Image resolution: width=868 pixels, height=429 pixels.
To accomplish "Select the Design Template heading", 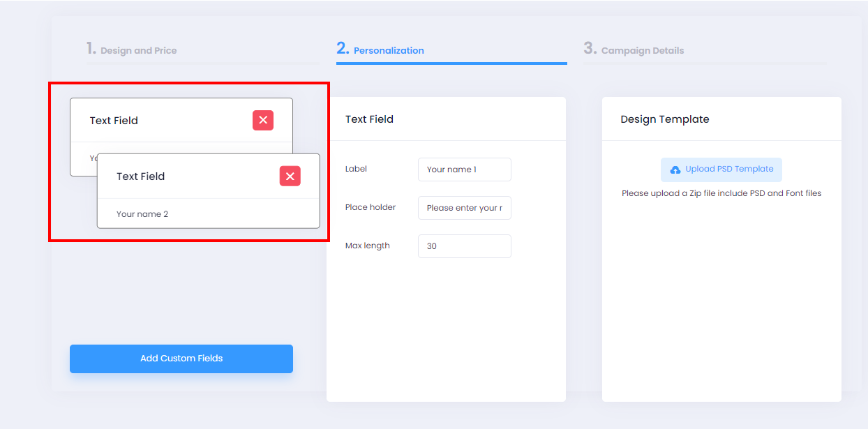I will tap(665, 119).
